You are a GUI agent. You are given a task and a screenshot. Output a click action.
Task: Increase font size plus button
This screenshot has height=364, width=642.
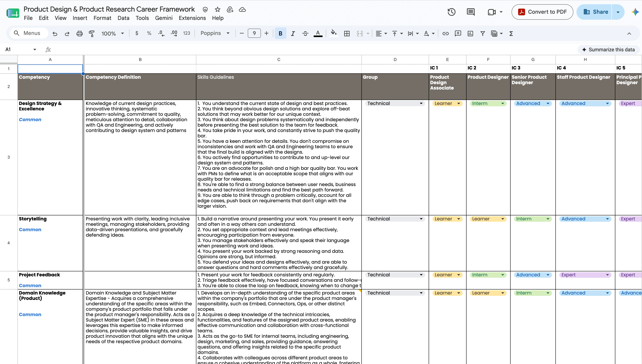pyautogui.click(x=267, y=33)
